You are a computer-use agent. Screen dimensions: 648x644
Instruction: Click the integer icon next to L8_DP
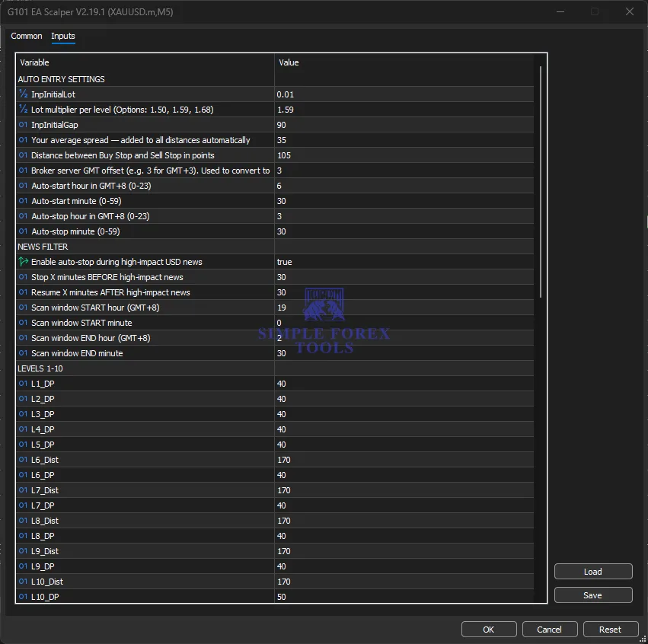point(23,536)
